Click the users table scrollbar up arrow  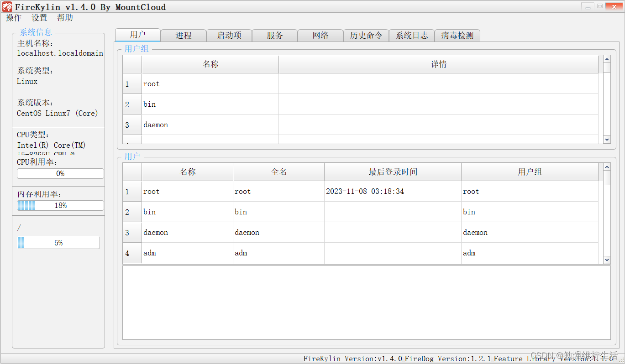(x=607, y=166)
